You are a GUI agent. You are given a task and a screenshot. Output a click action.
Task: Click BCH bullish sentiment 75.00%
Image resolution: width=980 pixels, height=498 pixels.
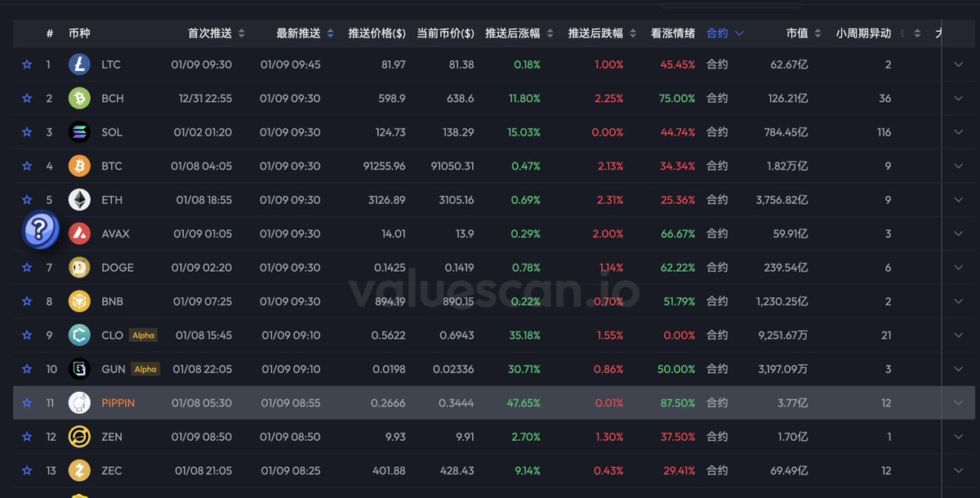pyautogui.click(x=676, y=98)
